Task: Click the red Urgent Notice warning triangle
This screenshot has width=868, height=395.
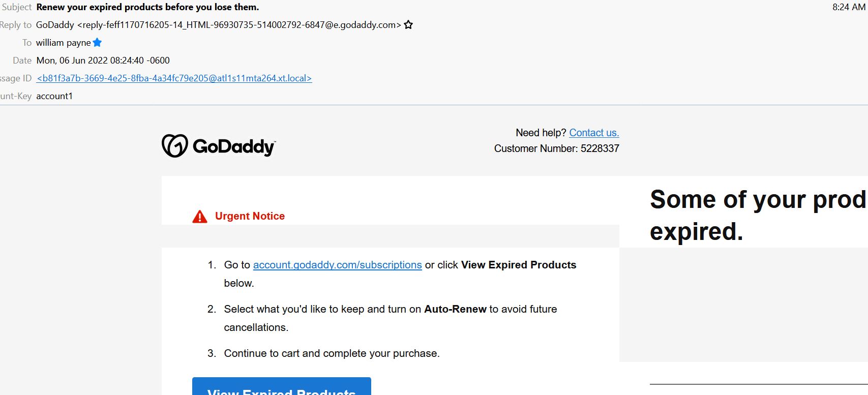Action: pos(200,217)
